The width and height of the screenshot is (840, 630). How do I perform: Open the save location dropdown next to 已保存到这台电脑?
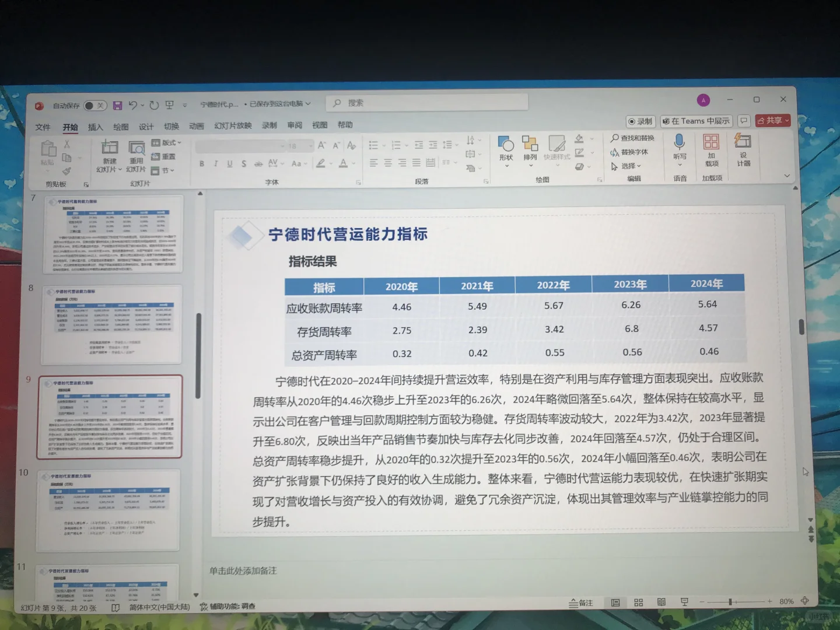tap(308, 104)
